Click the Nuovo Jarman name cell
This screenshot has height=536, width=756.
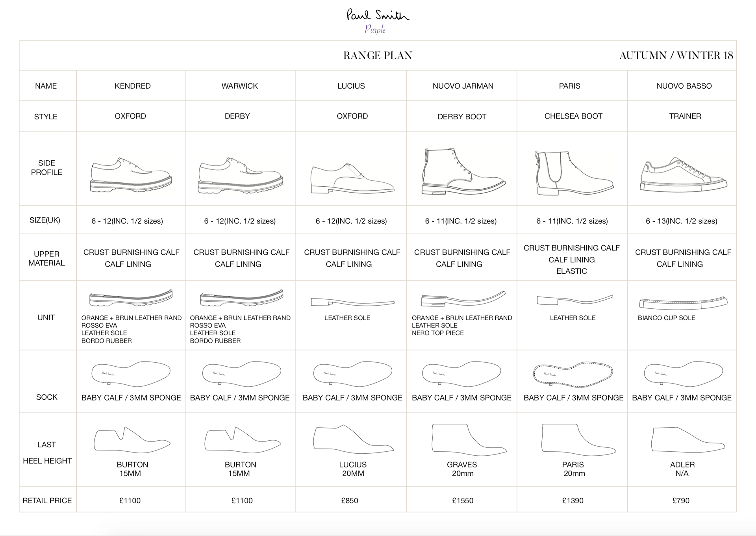pos(463,86)
